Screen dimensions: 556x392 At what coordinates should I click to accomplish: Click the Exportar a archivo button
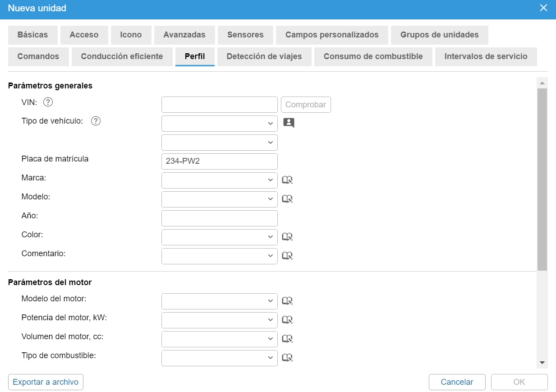pyautogui.click(x=46, y=382)
